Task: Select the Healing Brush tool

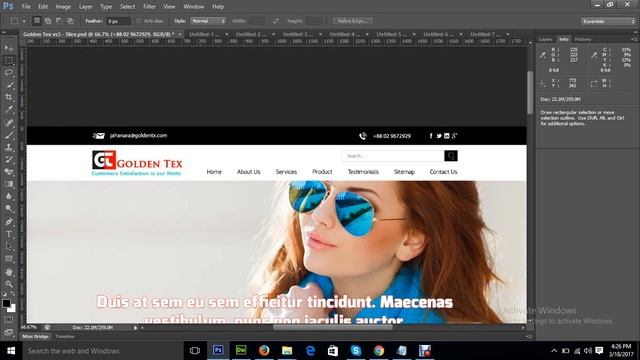Action: coord(9,122)
